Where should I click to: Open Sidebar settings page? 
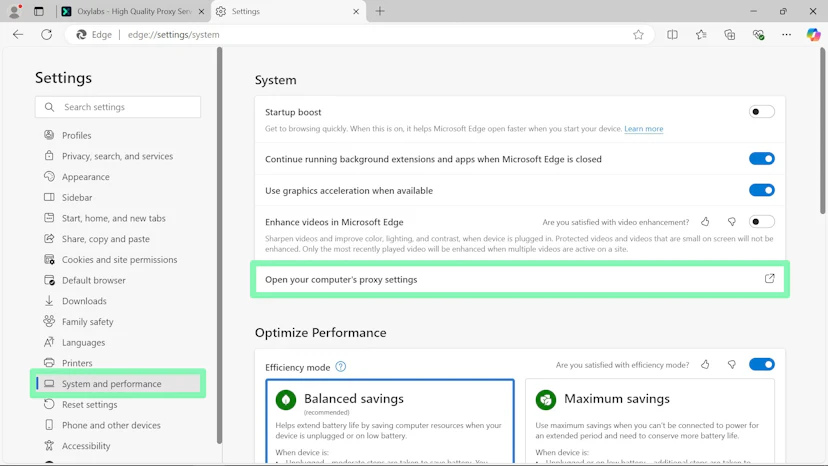(x=77, y=197)
